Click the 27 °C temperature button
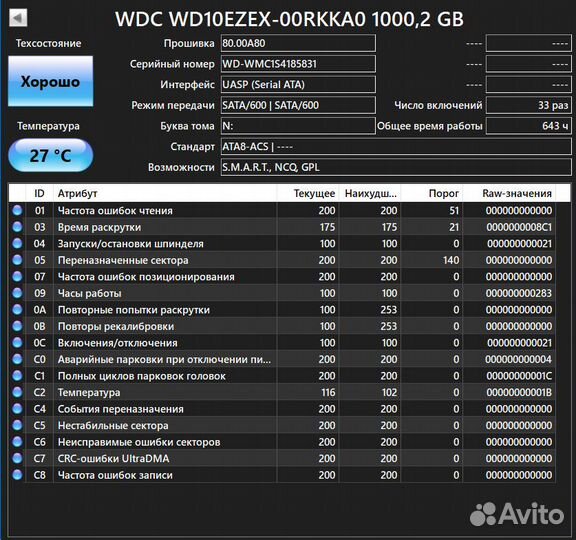The height and width of the screenshot is (540, 576). [50, 155]
